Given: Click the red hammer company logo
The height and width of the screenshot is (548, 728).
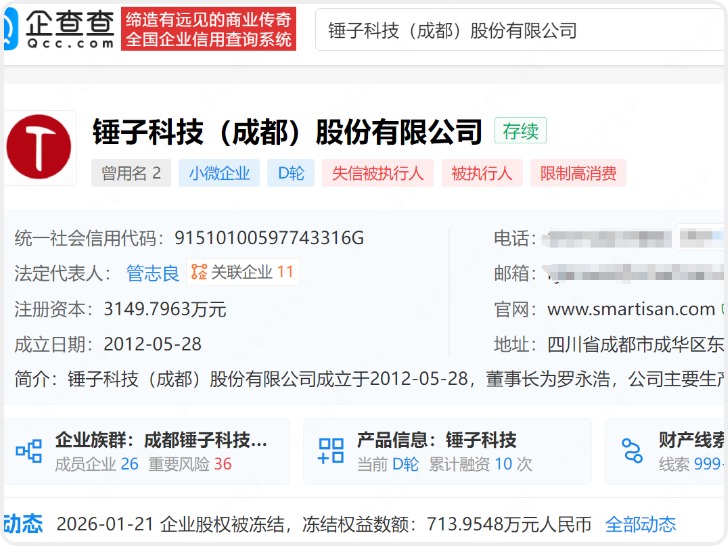Looking at the screenshot, I should [x=39, y=147].
